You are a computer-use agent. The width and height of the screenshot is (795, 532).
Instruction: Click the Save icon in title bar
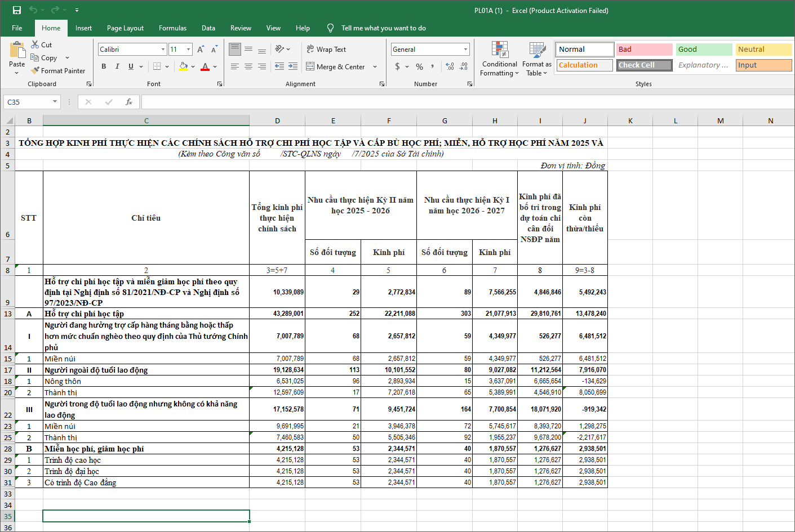(x=17, y=10)
